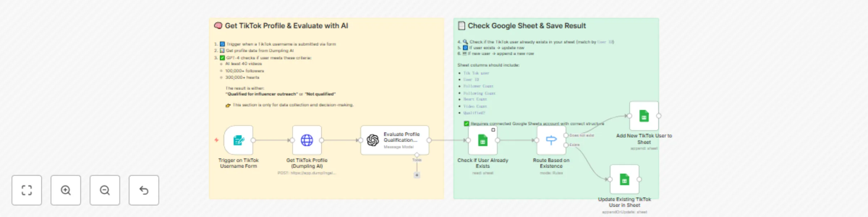Zoom out of the workflow canvas
Screen dimensions: 868x217
[105, 190]
